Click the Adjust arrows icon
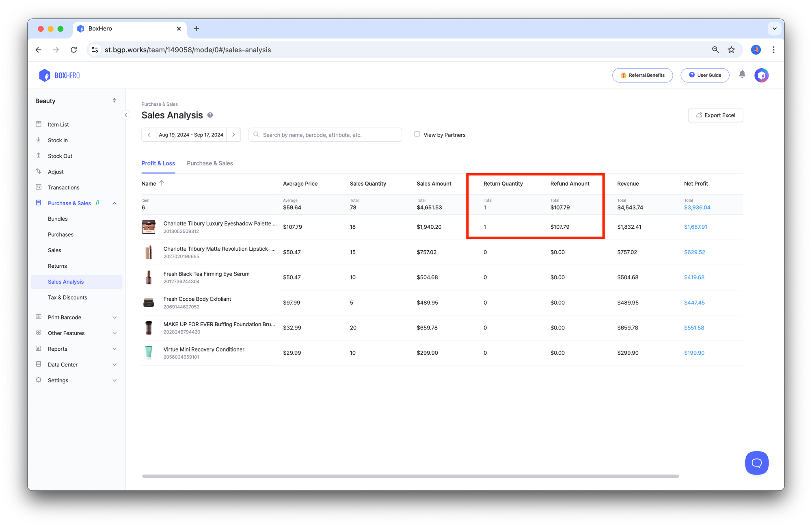The width and height of the screenshot is (812, 527). point(39,171)
